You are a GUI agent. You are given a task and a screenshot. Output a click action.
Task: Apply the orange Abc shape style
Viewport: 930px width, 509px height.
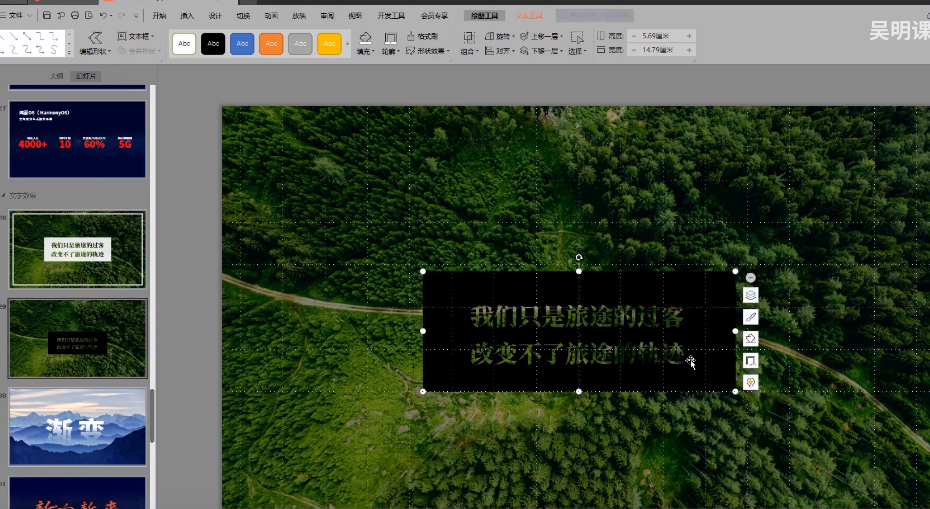tap(271, 44)
